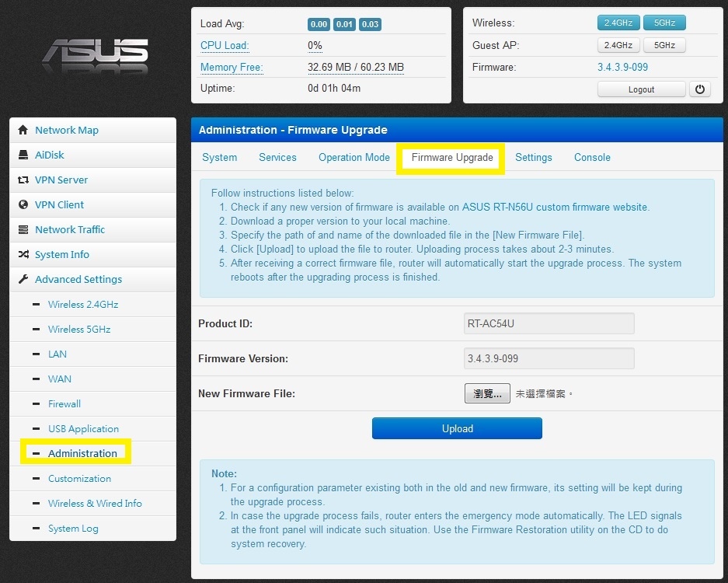Click the ASUS logo
The height and width of the screenshot is (583, 728).
[95, 57]
